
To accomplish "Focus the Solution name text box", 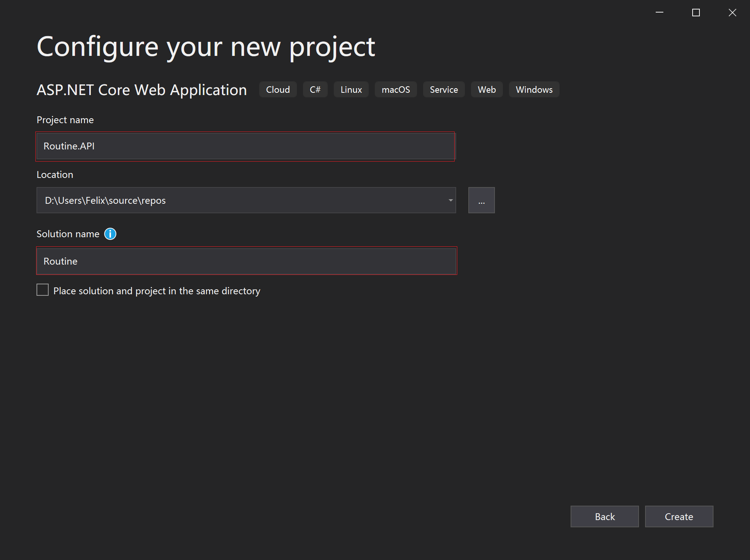I will pos(246,261).
